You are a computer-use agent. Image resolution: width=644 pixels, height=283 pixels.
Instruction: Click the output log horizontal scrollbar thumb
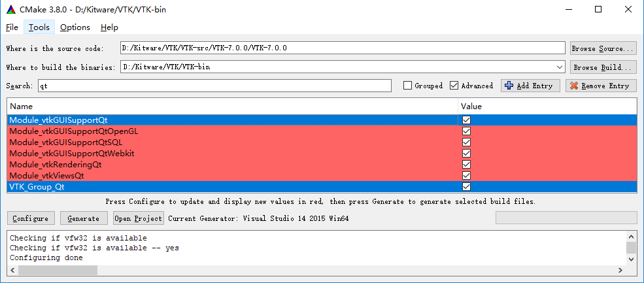click(58, 270)
